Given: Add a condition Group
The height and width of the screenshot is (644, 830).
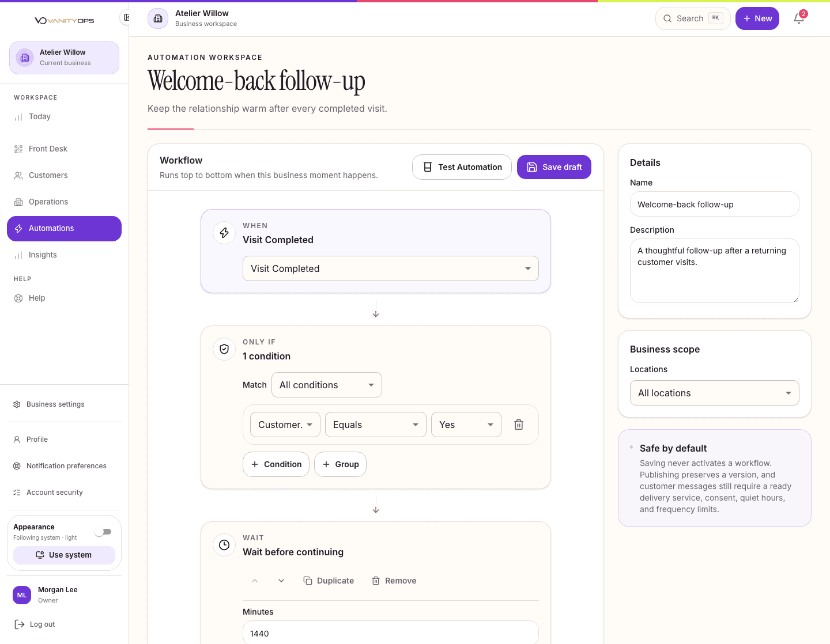Looking at the screenshot, I should [x=340, y=464].
